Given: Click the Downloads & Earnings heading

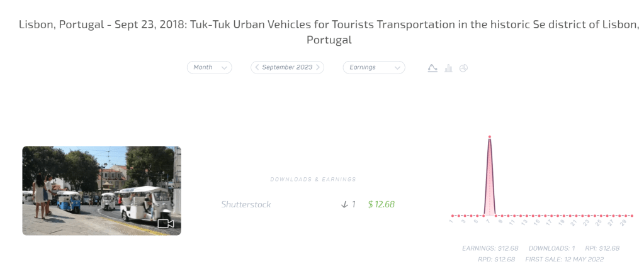Looking at the screenshot, I should click(313, 179).
